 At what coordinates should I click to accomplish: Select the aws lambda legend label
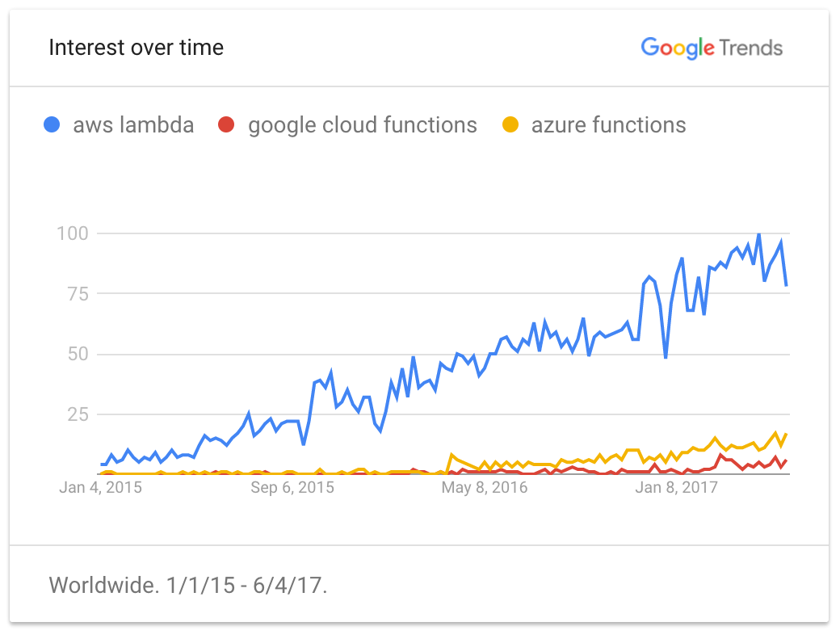click(x=133, y=126)
